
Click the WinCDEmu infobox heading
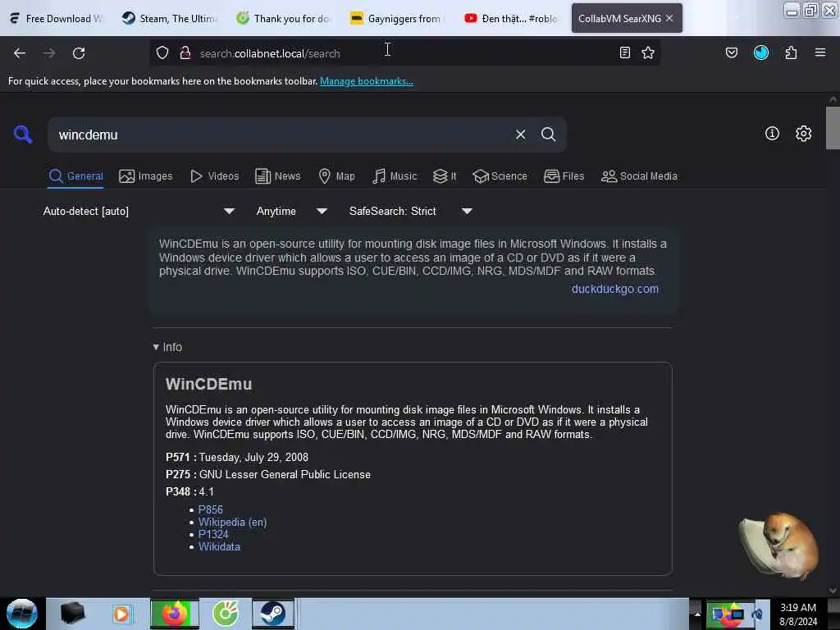coord(208,384)
